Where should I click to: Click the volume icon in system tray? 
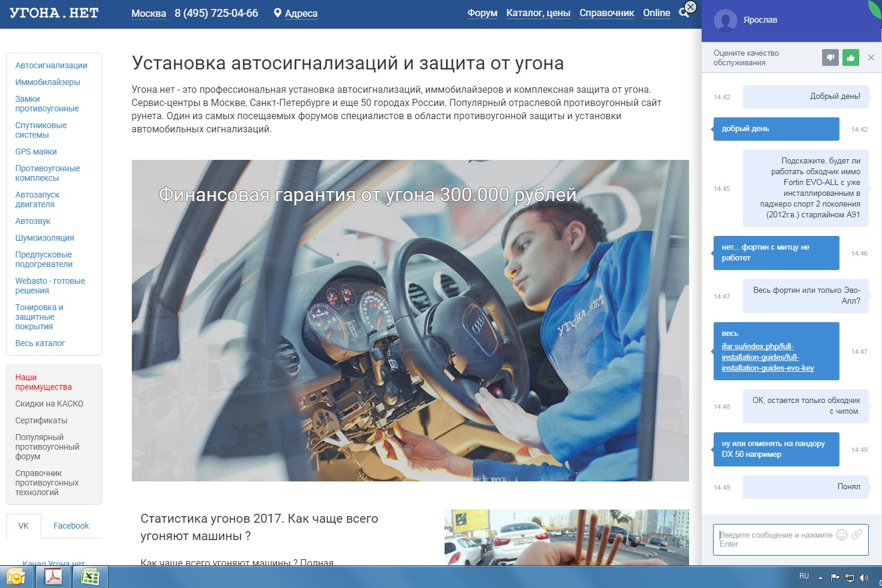[x=863, y=577]
